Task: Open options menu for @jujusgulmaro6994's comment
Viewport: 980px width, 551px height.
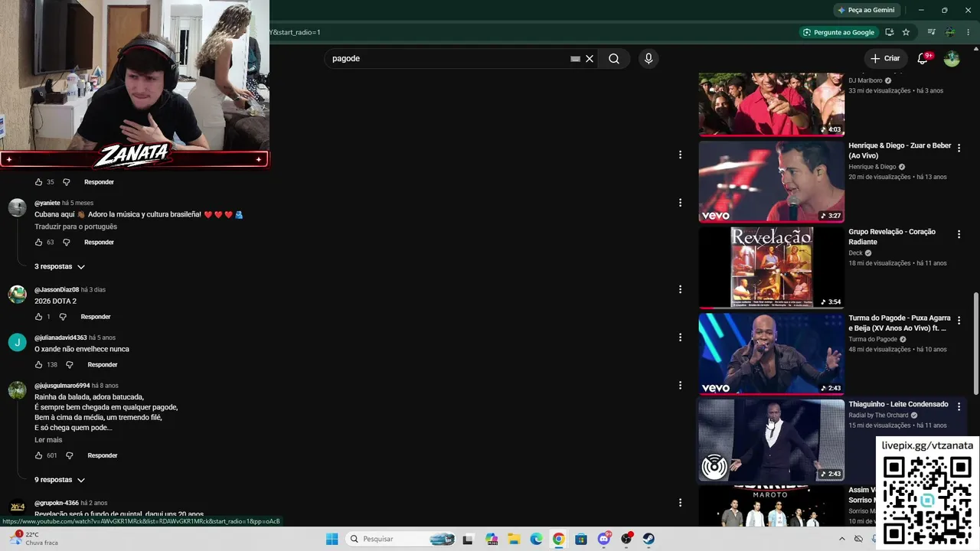Action: click(x=680, y=385)
